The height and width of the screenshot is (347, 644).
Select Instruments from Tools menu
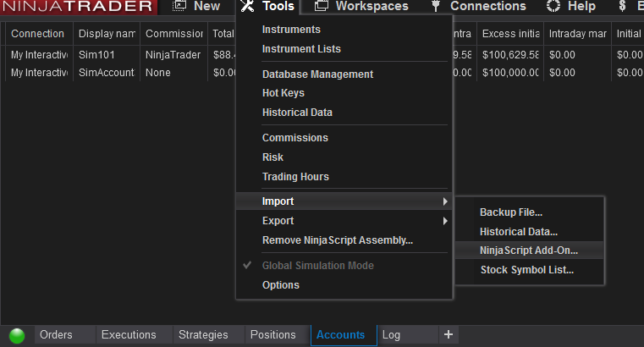click(291, 30)
